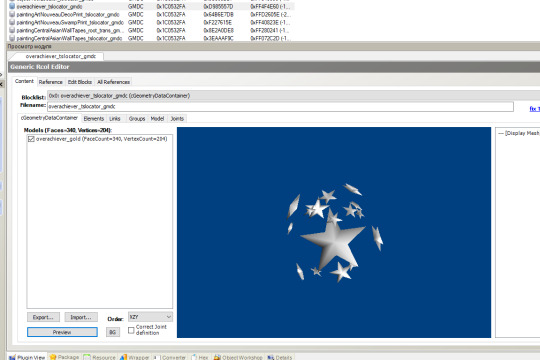Viewport: 540px width, 360px height.
Task: Click the overachiever_tslocator_gmdc resource name in list
Action: point(49,7)
